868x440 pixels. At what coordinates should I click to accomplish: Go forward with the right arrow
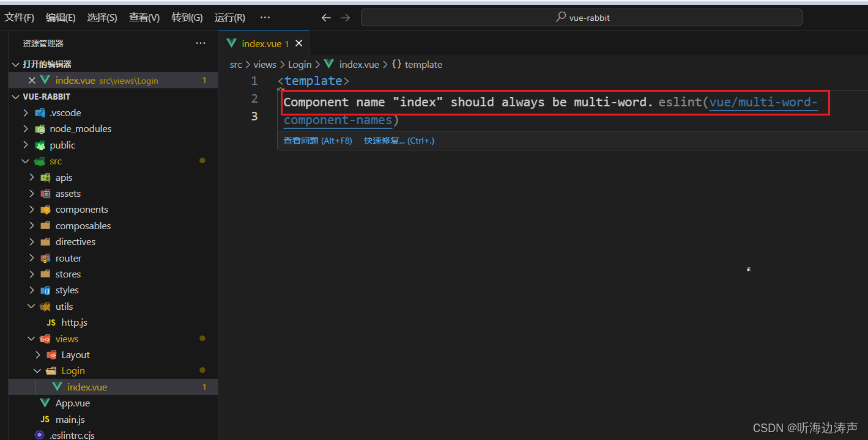click(346, 18)
